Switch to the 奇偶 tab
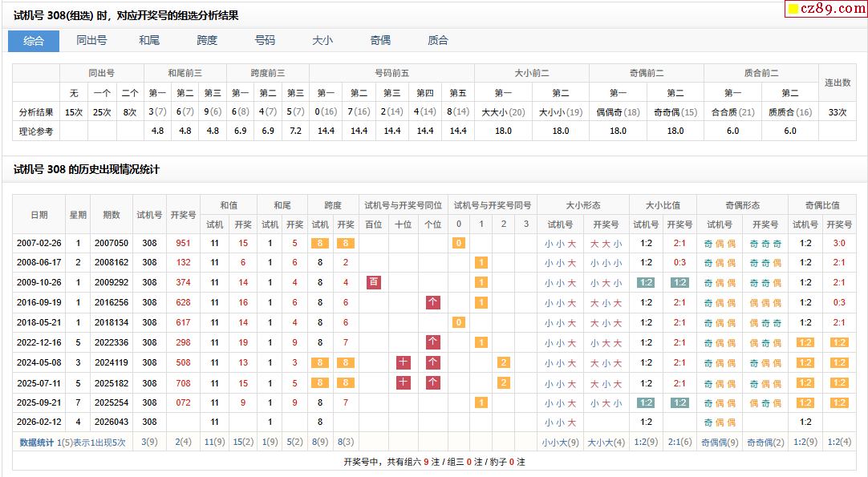This screenshot has width=868, height=477. tap(380, 41)
